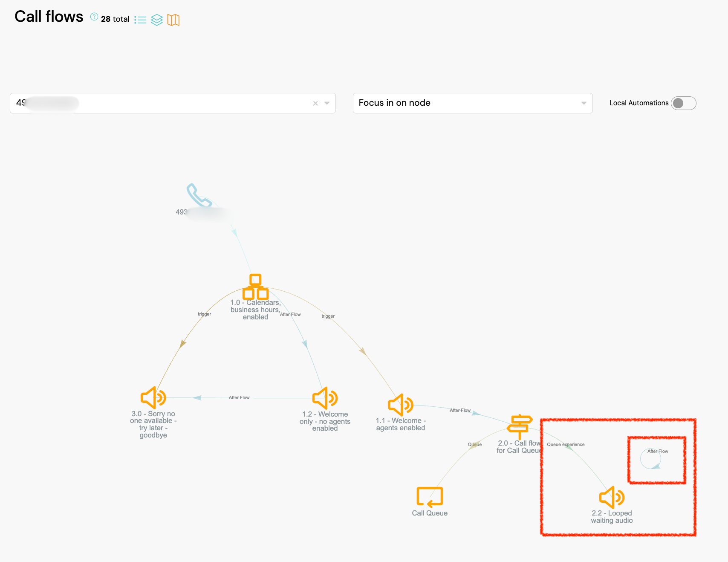Select the 1.0 Calendars business hours node
This screenshot has height=562, width=728.
pyautogui.click(x=255, y=287)
